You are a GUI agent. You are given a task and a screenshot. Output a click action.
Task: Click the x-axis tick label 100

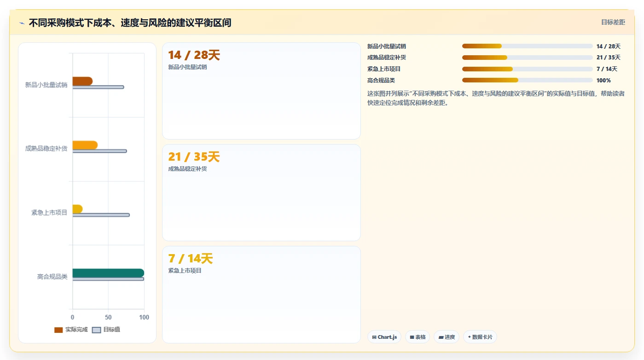coord(144,318)
